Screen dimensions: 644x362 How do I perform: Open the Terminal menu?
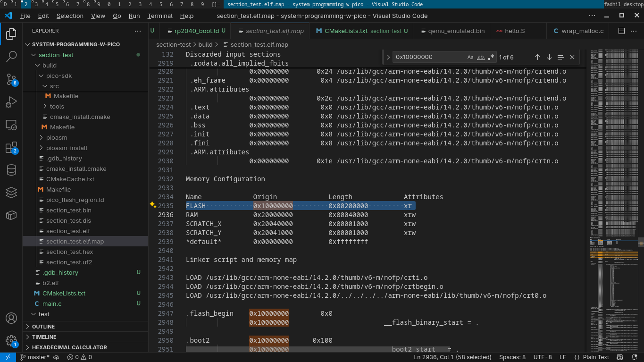[160, 16]
